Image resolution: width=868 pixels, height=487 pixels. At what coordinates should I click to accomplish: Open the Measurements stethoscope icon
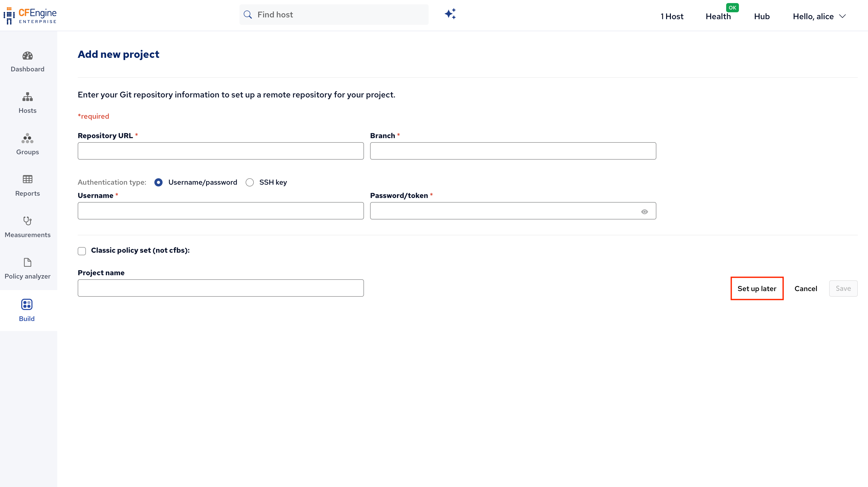tap(28, 220)
